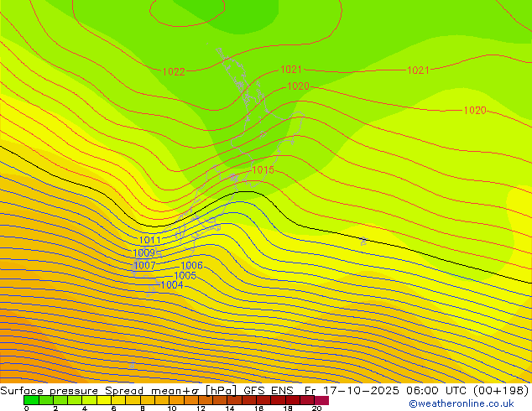The image size is (532, 411).
Task: Click the legend tick value 0
Action: 27,408
